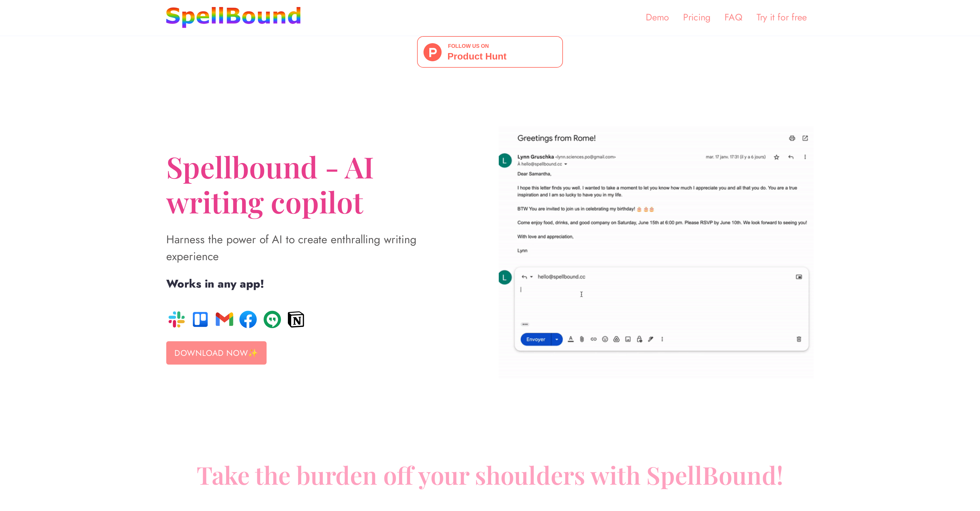Click the Demo navigation link
Viewport: 980px width, 511px height.
[657, 17]
